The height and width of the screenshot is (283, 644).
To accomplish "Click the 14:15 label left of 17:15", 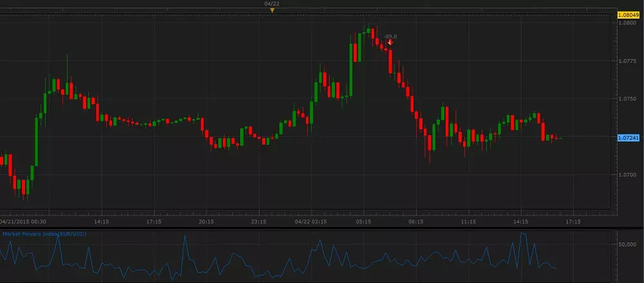I will (x=102, y=221).
